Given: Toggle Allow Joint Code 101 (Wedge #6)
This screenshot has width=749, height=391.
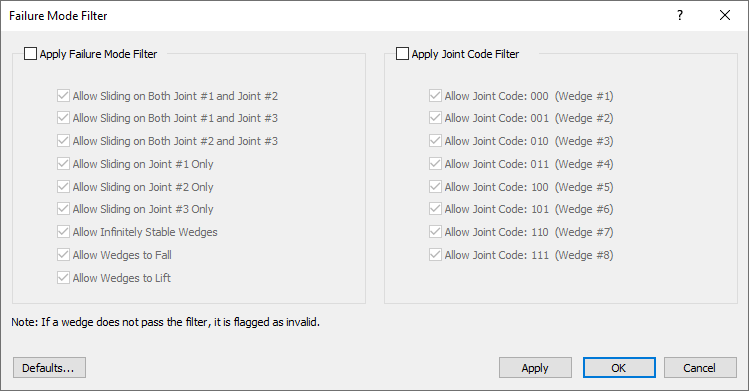Looking at the screenshot, I should (435, 209).
